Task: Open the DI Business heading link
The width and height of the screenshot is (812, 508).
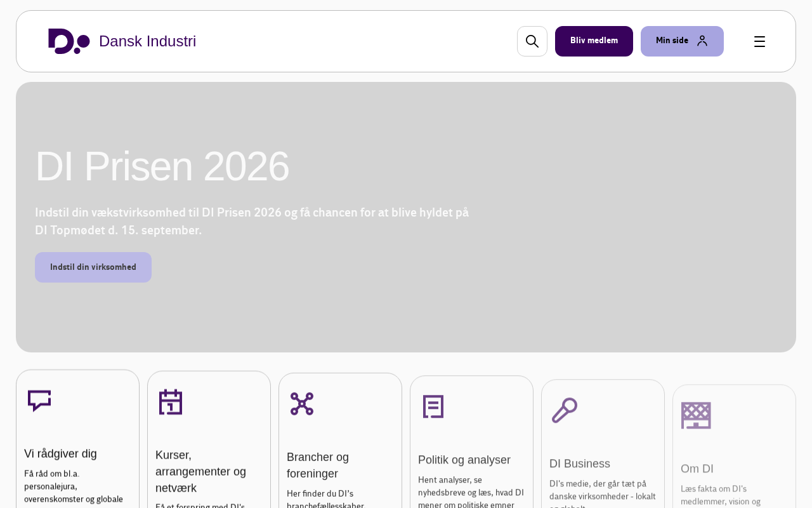Action: [580, 464]
